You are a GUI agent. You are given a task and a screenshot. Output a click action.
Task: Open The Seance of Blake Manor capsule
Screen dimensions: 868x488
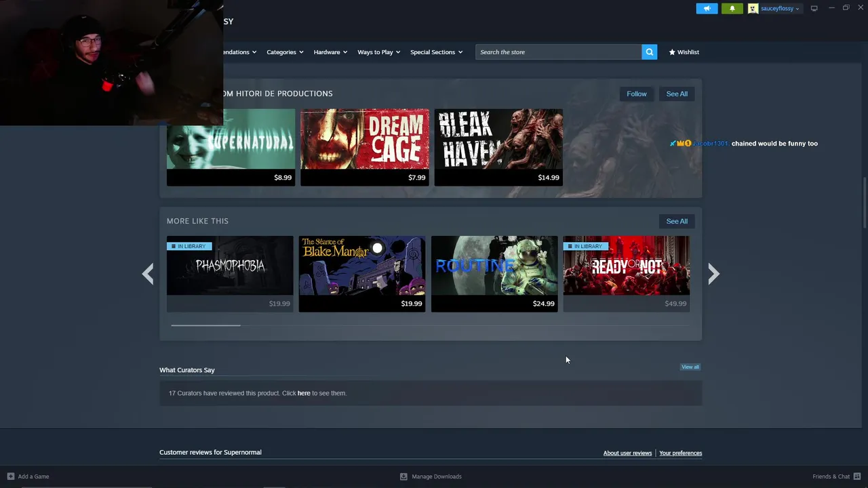pos(362,274)
